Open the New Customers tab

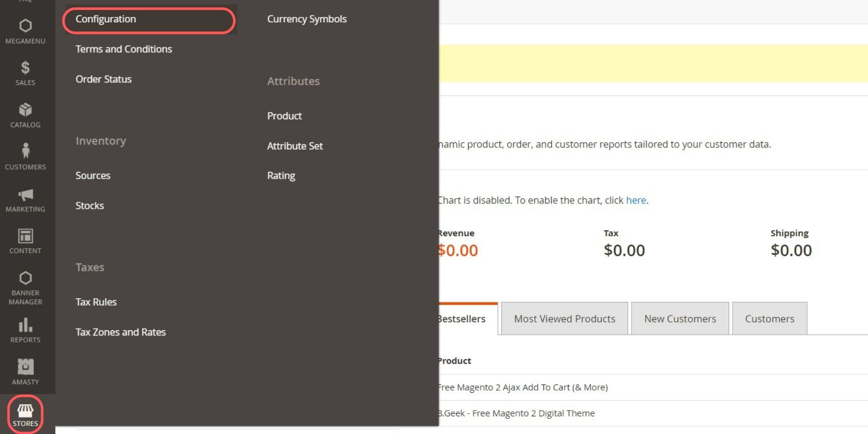[x=680, y=319]
